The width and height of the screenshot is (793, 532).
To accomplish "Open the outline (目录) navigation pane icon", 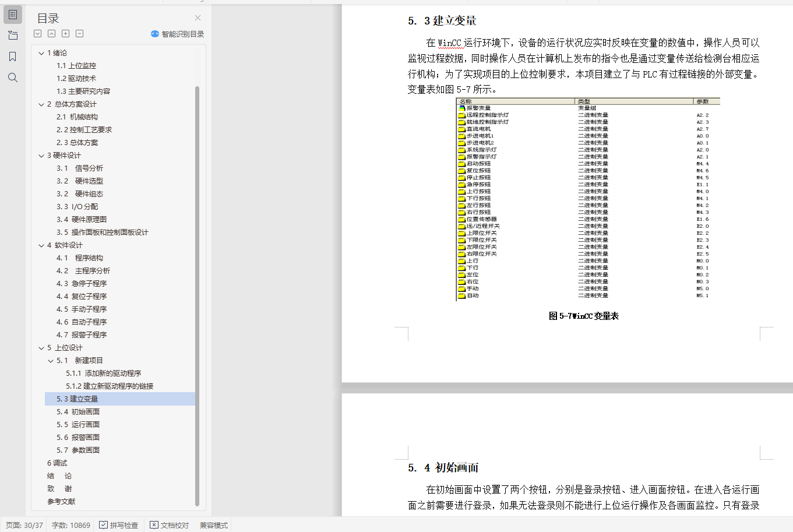I will (13, 15).
